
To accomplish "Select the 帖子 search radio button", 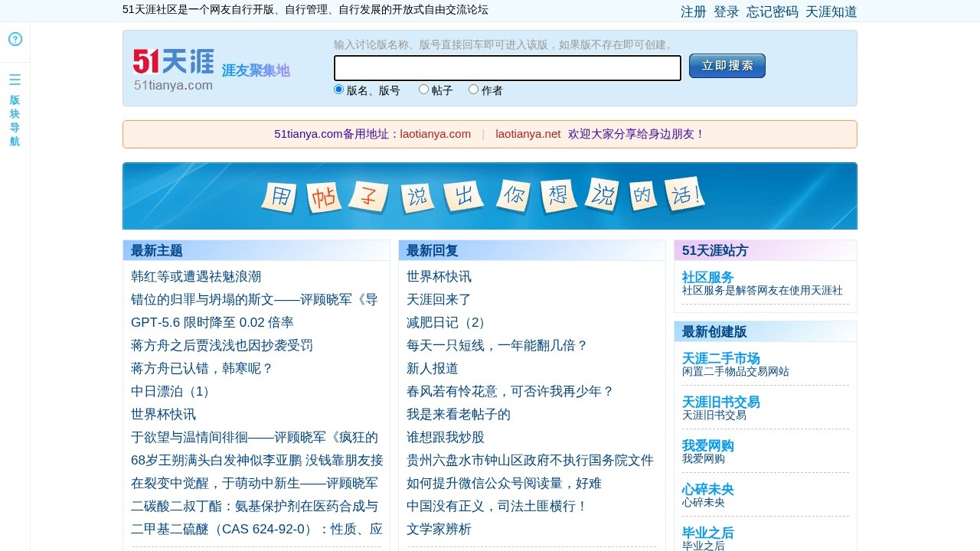I will [x=423, y=90].
